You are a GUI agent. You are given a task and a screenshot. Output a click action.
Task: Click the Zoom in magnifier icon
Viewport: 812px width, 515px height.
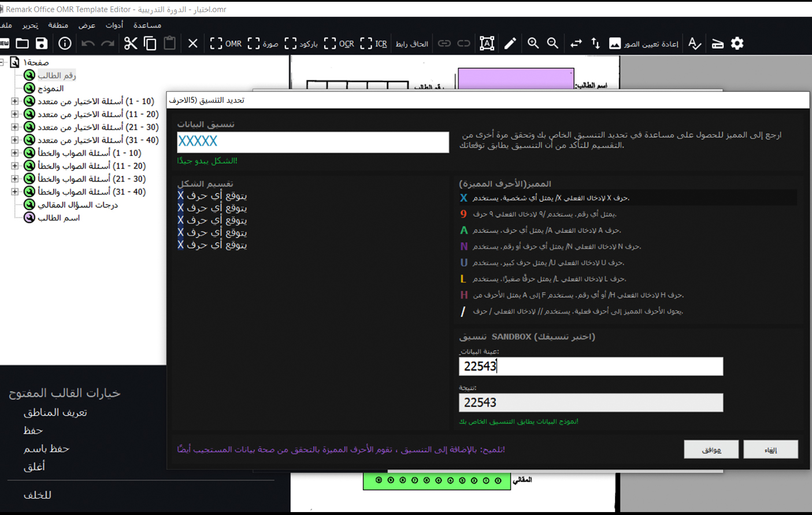pyautogui.click(x=533, y=43)
